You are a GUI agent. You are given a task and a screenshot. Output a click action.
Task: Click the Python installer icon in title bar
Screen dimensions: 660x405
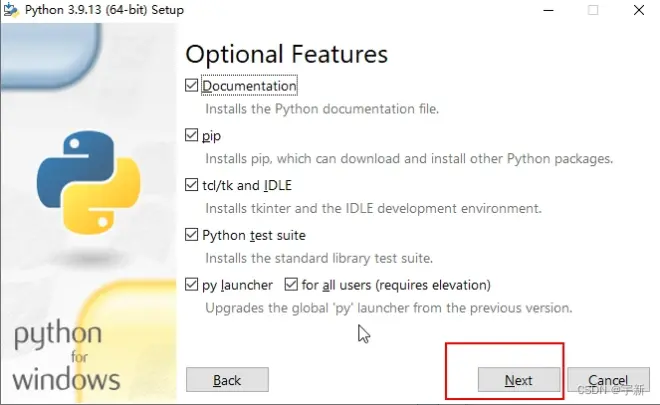(11, 10)
